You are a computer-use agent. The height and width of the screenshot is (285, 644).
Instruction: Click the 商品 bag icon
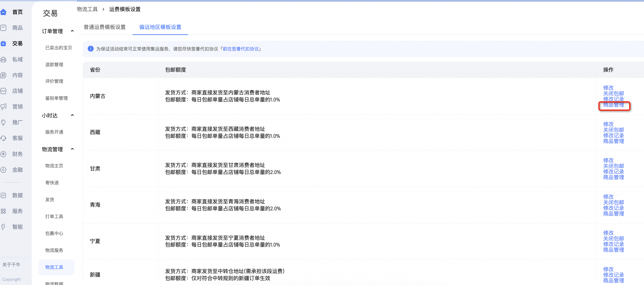3,28
